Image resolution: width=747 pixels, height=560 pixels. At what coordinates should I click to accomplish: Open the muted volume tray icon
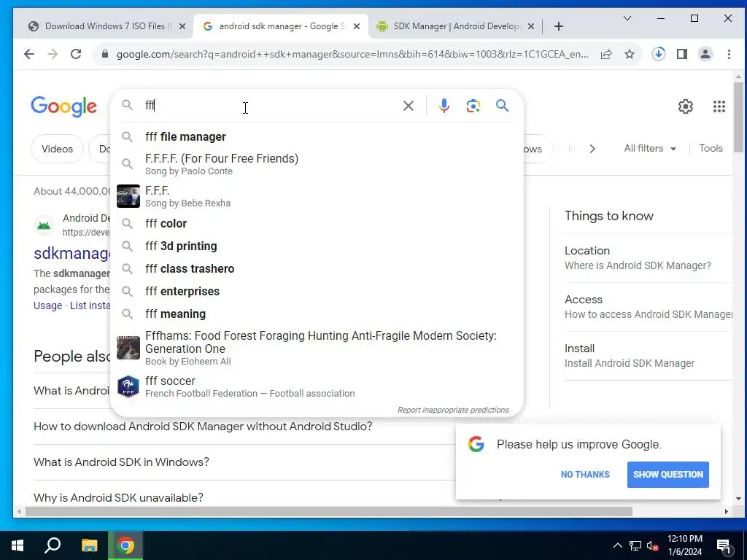coord(653,546)
